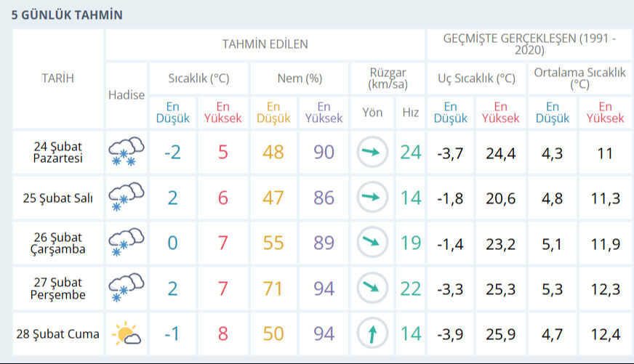Click the 'Rüzgar (km/sa)' header

388,78
